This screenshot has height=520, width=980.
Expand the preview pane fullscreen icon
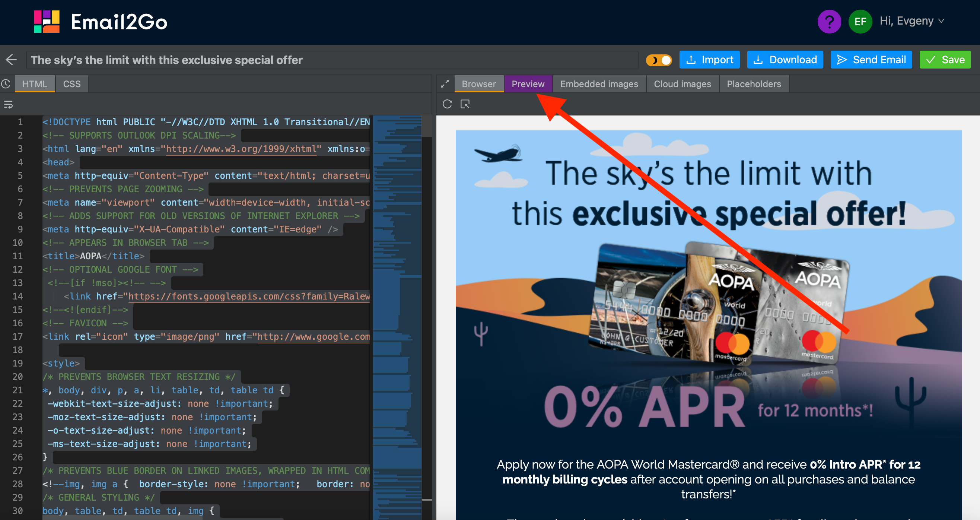pyautogui.click(x=445, y=84)
